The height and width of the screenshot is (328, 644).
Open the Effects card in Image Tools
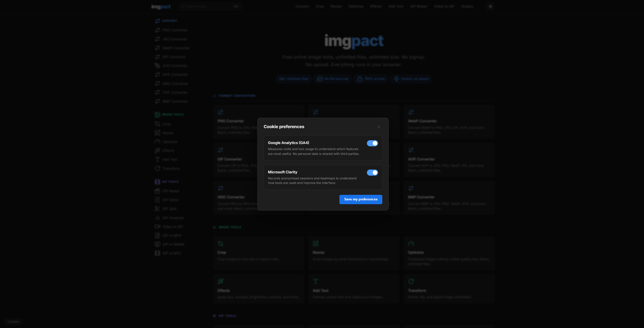pyautogui.click(x=258, y=289)
